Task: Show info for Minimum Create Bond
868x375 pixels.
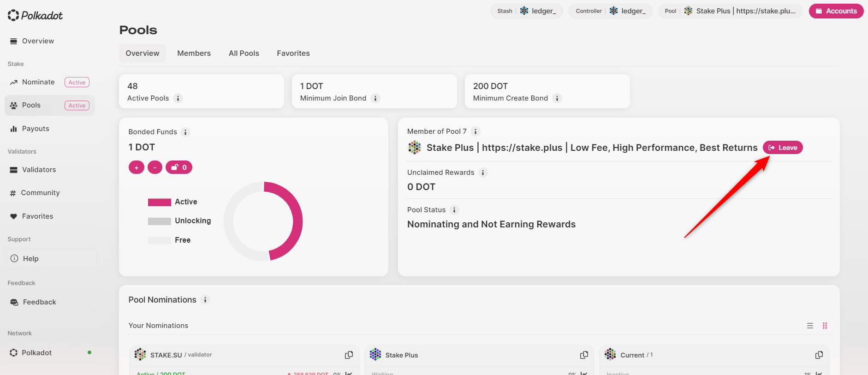Action: (557, 98)
